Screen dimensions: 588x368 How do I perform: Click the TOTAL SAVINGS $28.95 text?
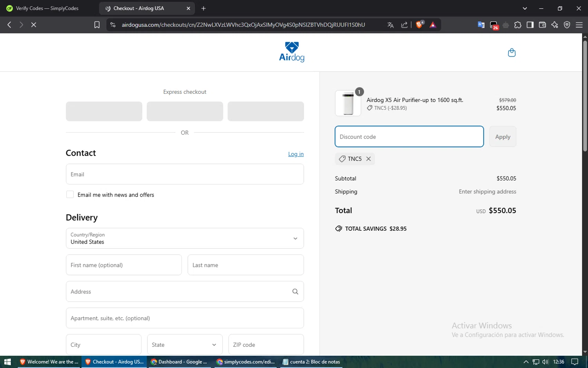pyautogui.click(x=376, y=229)
